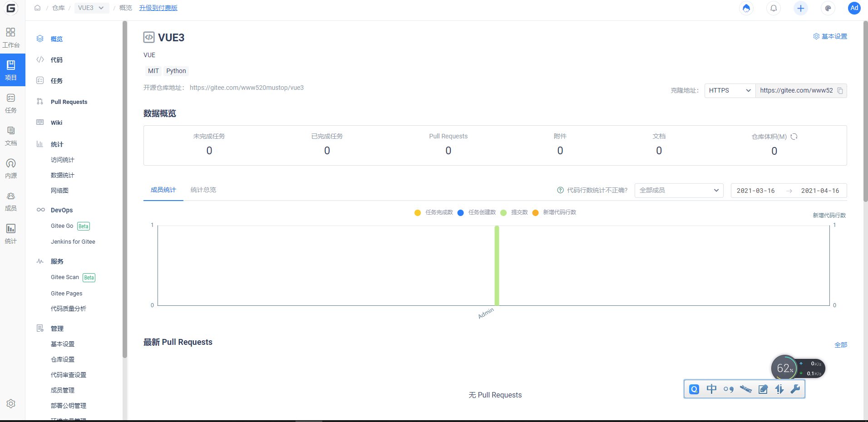
Task: Open the Ad user avatar menu
Action: [x=854, y=8]
